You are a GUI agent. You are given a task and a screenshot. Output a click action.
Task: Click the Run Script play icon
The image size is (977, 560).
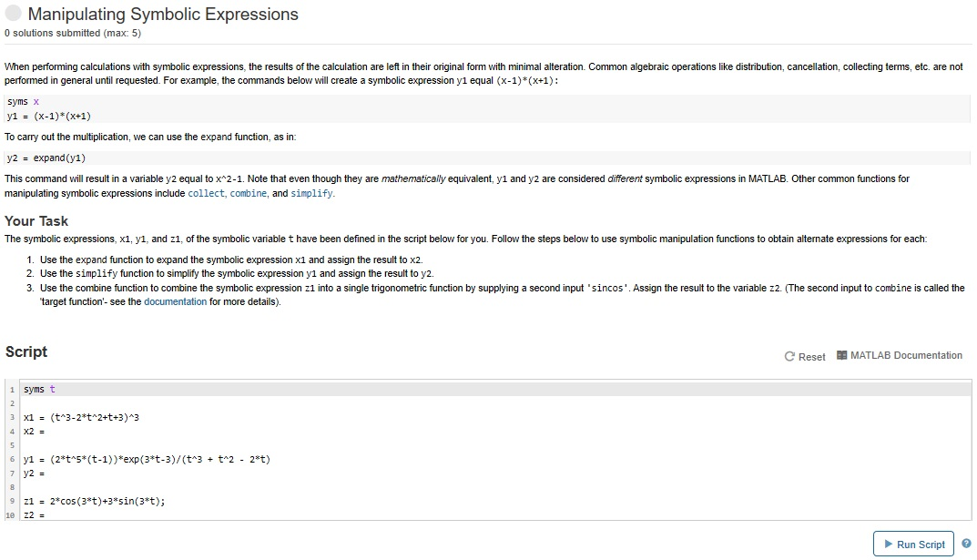pos(888,545)
